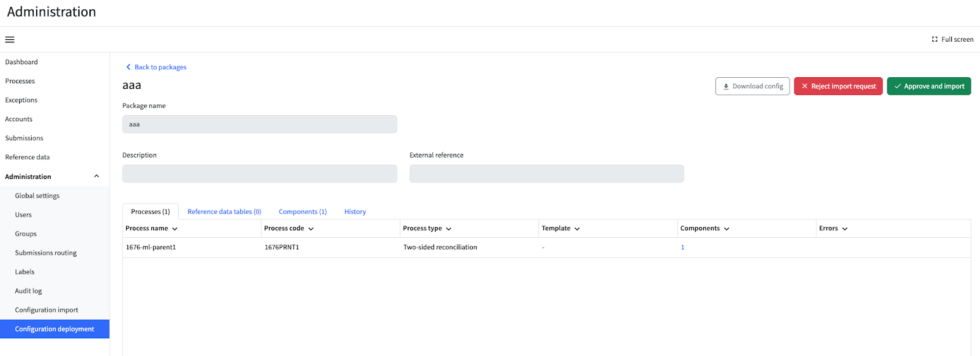Open the Components column dropdown arrow

click(726, 229)
